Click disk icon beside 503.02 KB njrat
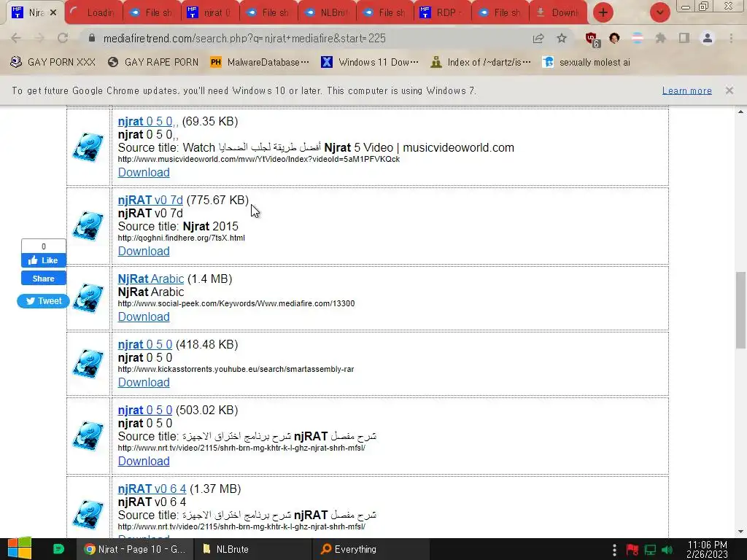Viewport: 747px width, 560px height. point(88,436)
